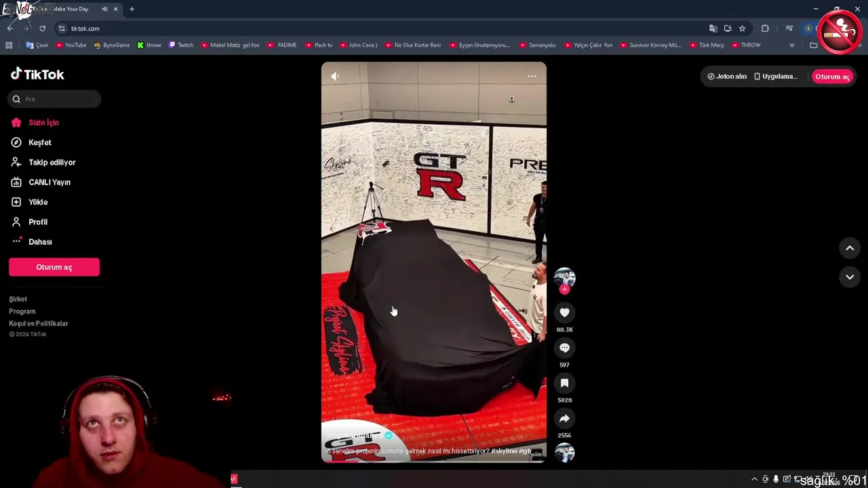Image resolution: width=868 pixels, height=488 pixels.
Task: Show hidden system tray icons chevron
Action: coord(754,479)
